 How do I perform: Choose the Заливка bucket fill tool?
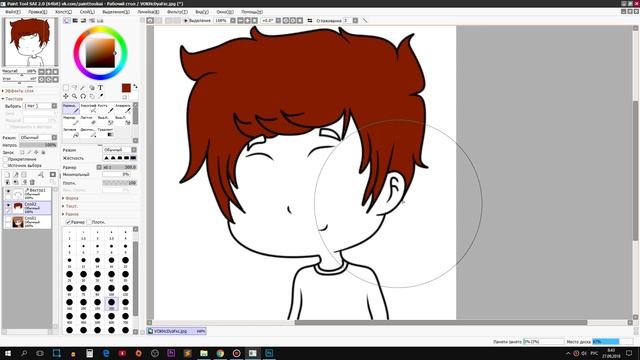click(71, 132)
